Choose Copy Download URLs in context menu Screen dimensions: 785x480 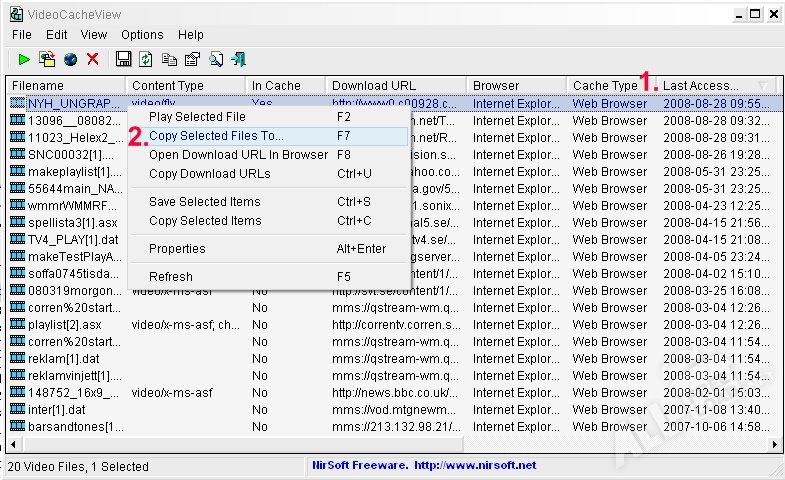(x=209, y=174)
